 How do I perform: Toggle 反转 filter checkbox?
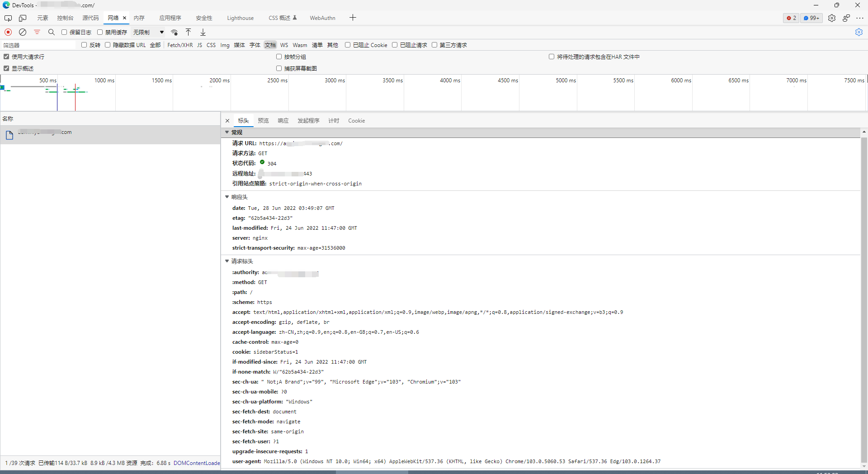click(84, 45)
